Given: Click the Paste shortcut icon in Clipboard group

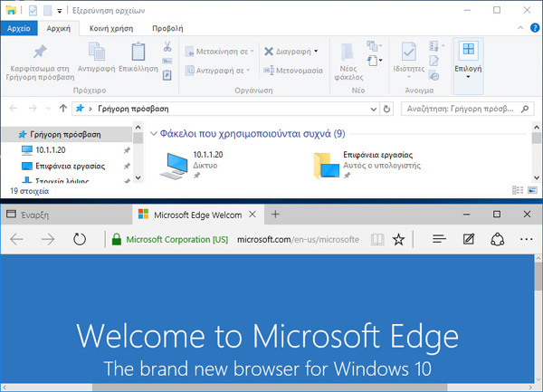Looking at the screenshot, I should click(167, 75).
